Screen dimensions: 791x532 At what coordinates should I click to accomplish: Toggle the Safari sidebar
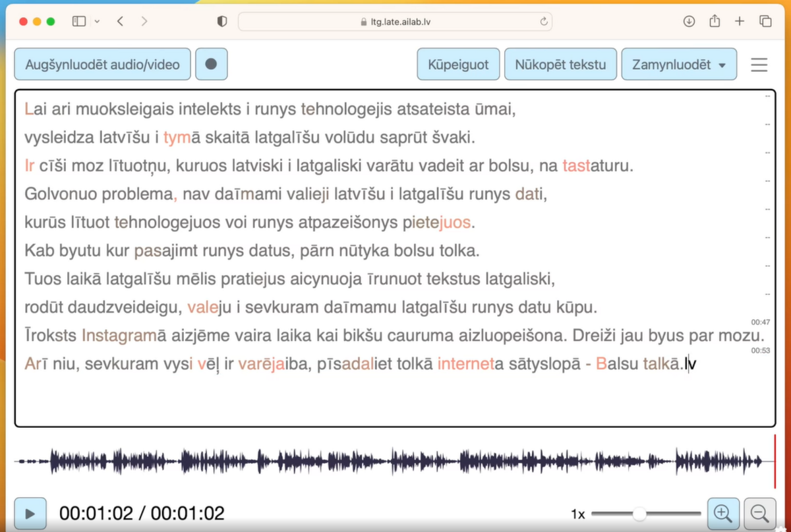[79, 21]
